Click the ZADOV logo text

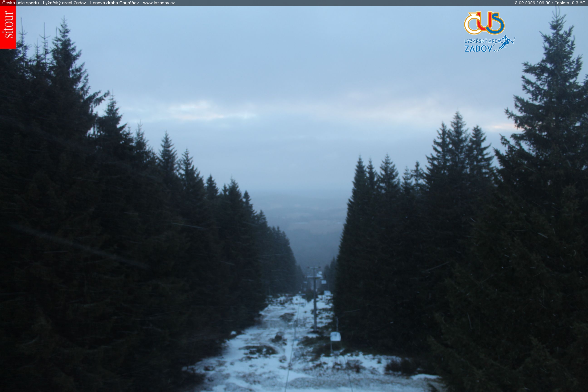coord(478,49)
